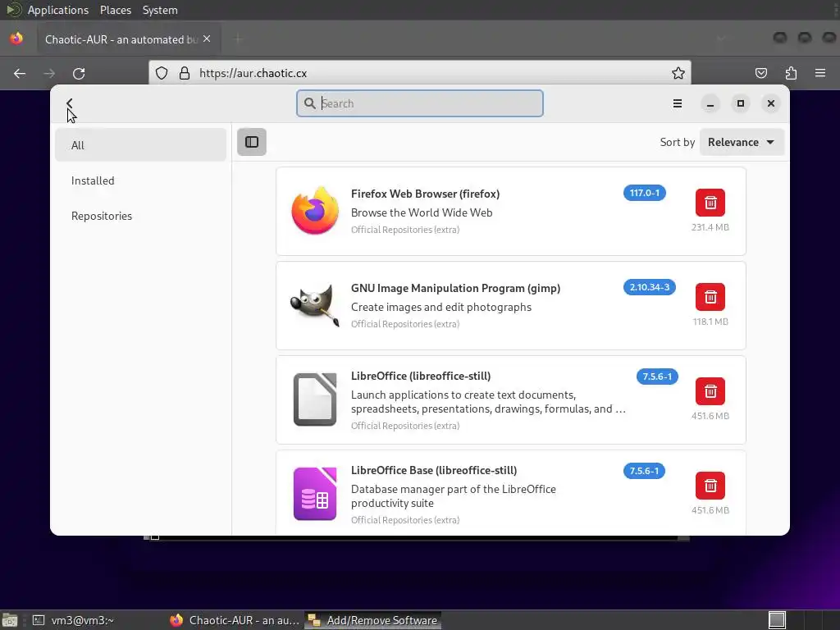The height and width of the screenshot is (630, 840).
Task: Click the distro logo in top panel
Action: (13, 10)
